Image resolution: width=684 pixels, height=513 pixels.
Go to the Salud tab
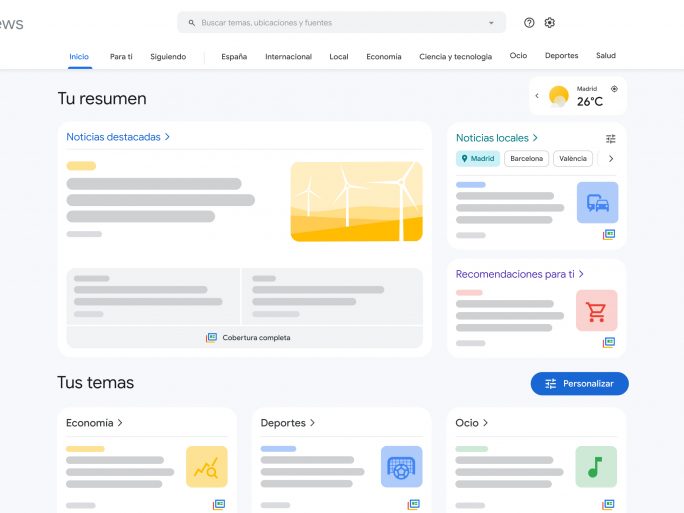coord(606,55)
